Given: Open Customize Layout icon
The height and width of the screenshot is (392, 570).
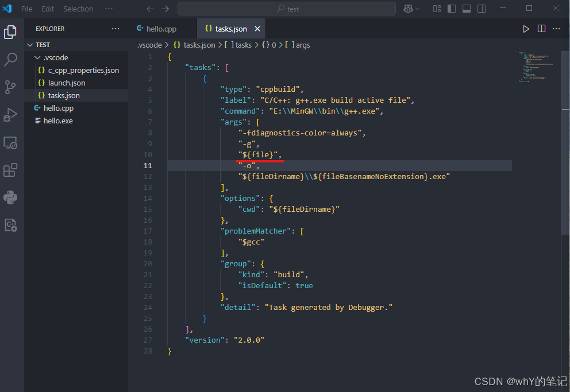Looking at the screenshot, I should [x=437, y=9].
